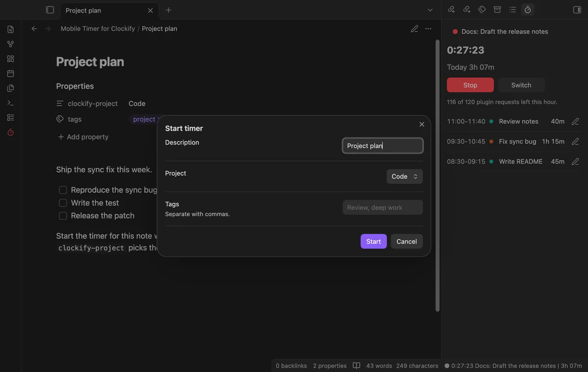Click the clockify-project property text icon
Screen dimensions: 588x372
[60, 103]
